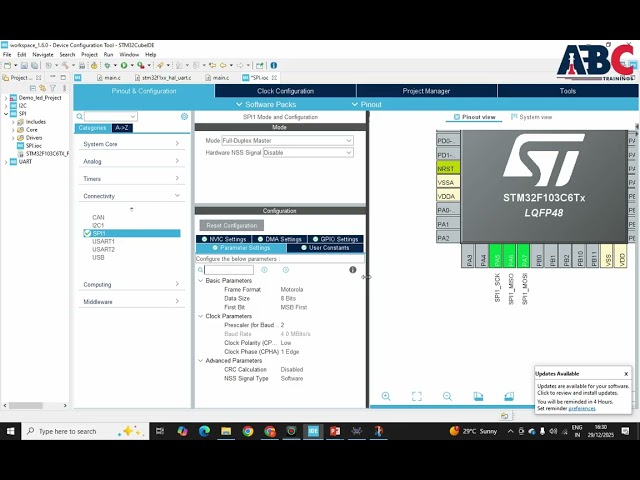Open Microsoft Edge from taskbar
The width and height of the screenshot is (640, 480).
204,431
